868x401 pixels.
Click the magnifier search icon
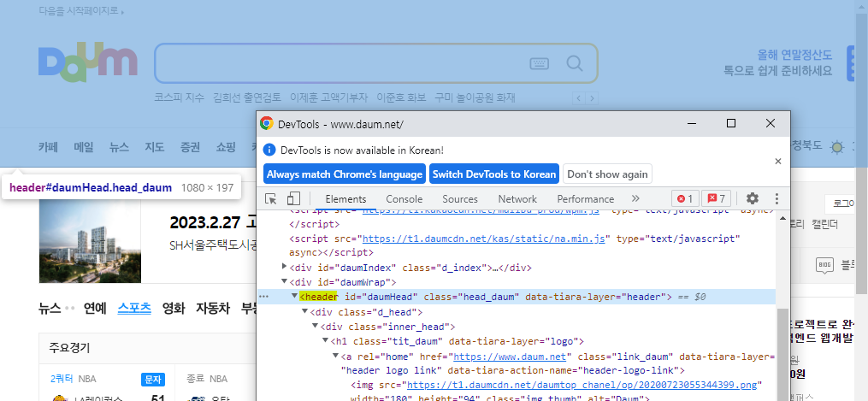click(x=575, y=63)
